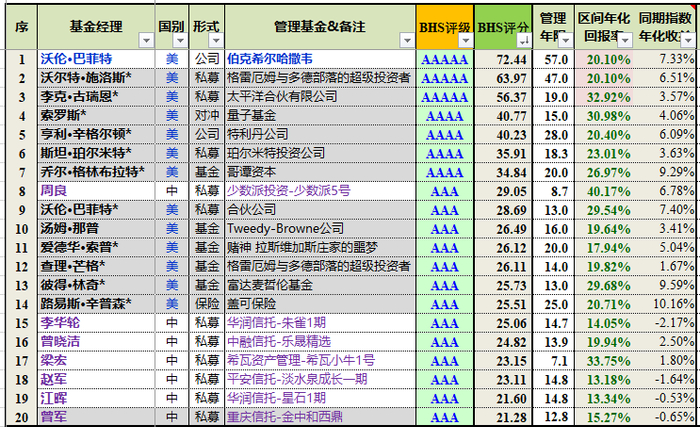
Task: Click the cell 太平洋合伙有限公司
Action: click(320, 96)
